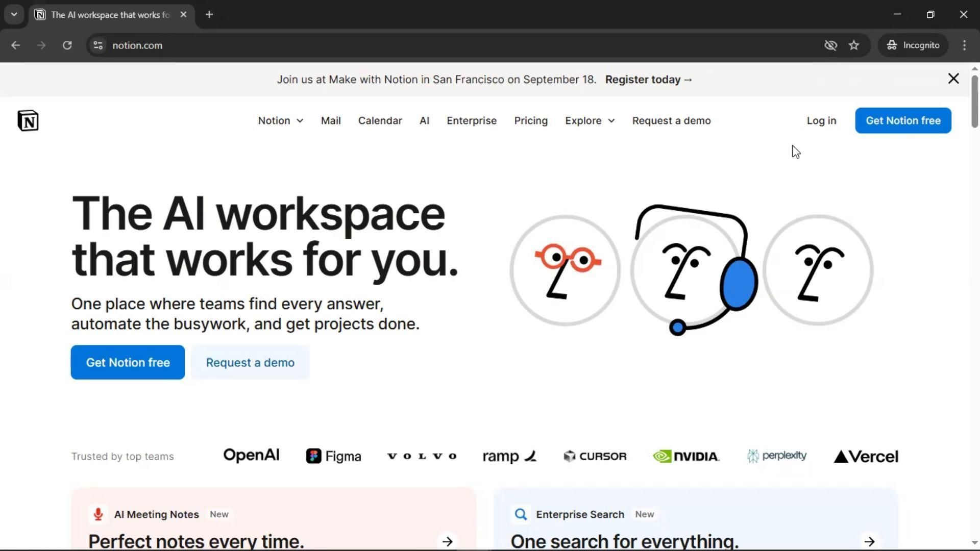980x551 pixels.
Task: Click Register today link in banner
Action: pyautogui.click(x=648, y=80)
